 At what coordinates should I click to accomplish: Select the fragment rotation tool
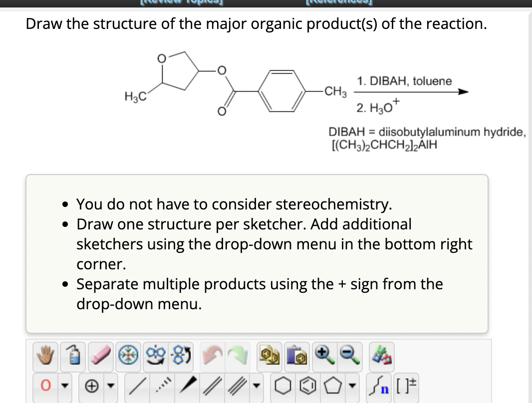pyautogui.click(x=180, y=355)
